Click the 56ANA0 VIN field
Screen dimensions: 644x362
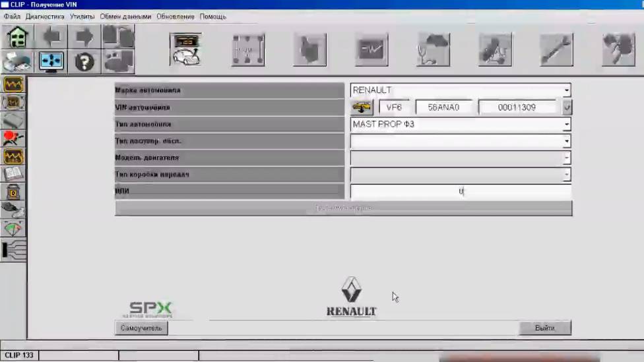tap(443, 107)
